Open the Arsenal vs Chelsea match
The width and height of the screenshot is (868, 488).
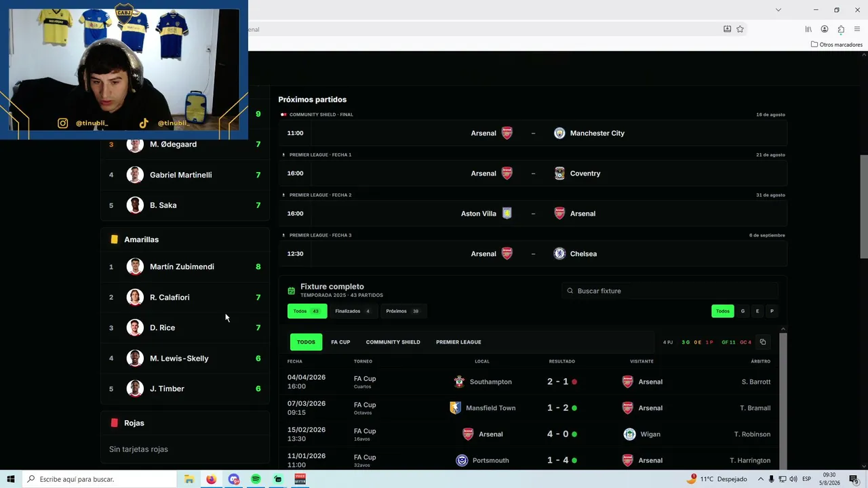tap(533, 253)
